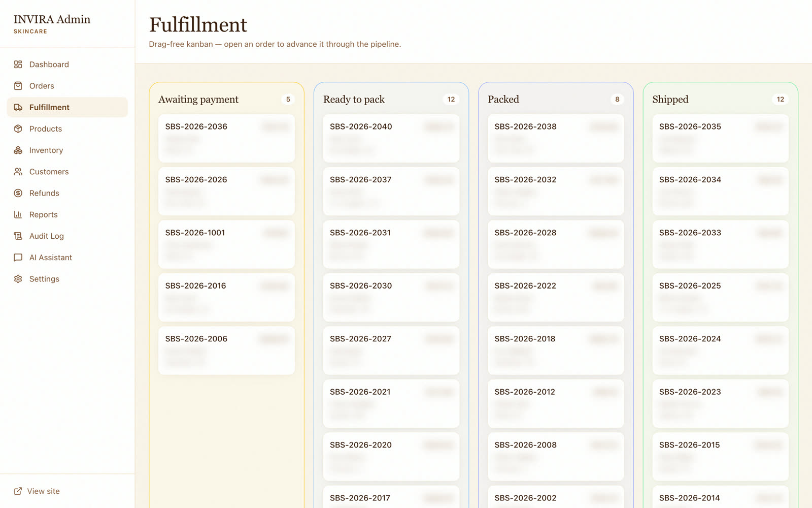
Task: Open the Products section
Action: [67, 129]
